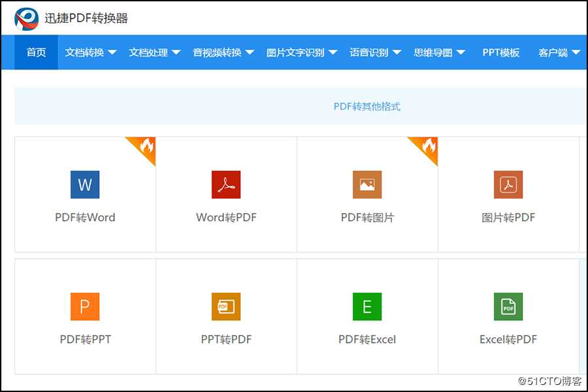The height and width of the screenshot is (392, 588).
Task: Click the PDF转其他格式 section heading
Action: point(367,106)
